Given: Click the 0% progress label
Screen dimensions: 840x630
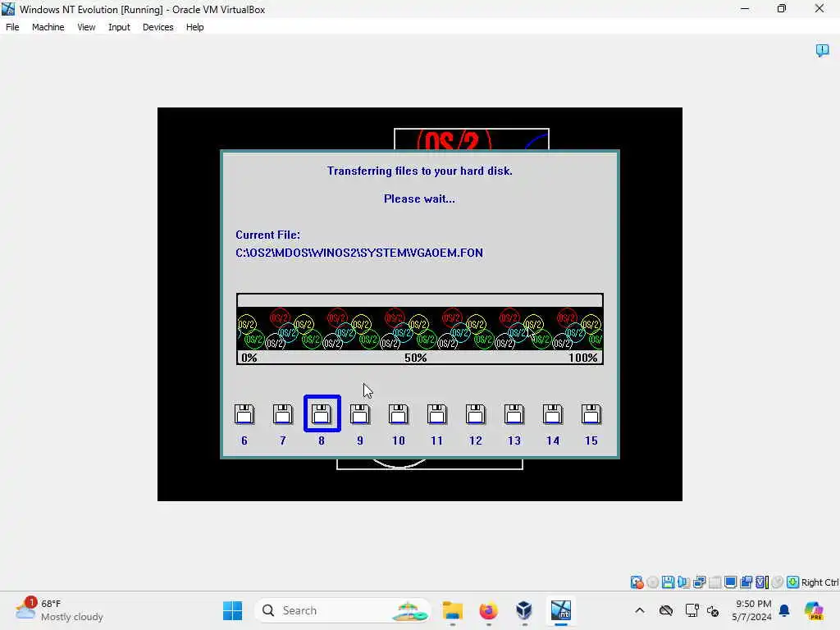Looking at the screenshot, I should [x=249, y=358].
